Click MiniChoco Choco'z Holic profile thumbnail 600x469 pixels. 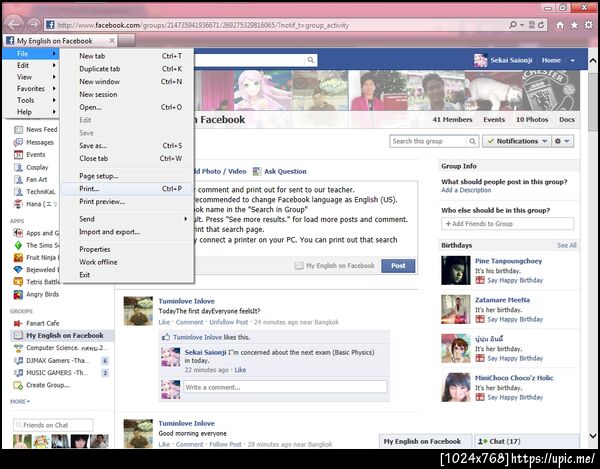[456, 387]
